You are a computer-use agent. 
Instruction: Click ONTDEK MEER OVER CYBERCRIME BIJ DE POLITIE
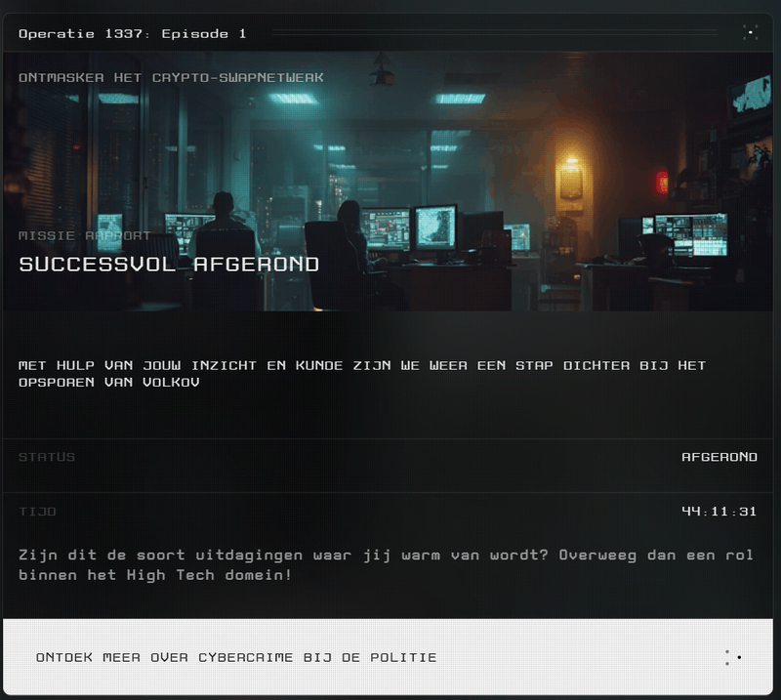coord(236,656)
